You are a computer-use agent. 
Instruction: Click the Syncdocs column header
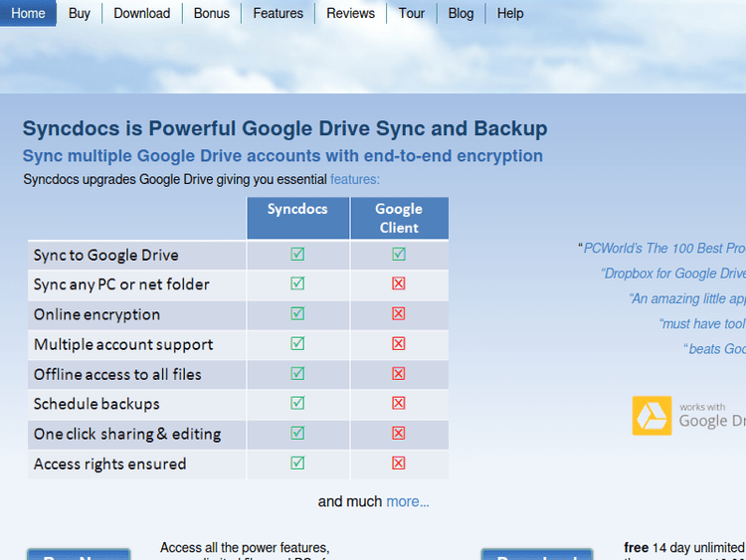(x=297, y=218)
